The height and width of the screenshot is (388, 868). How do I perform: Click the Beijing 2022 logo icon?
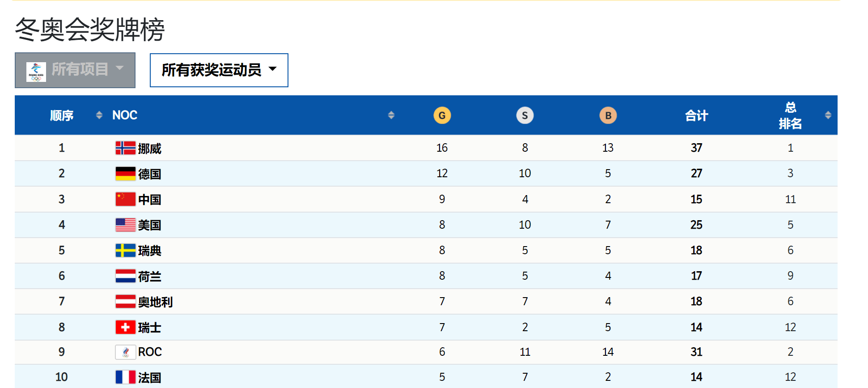pos(36,72)
